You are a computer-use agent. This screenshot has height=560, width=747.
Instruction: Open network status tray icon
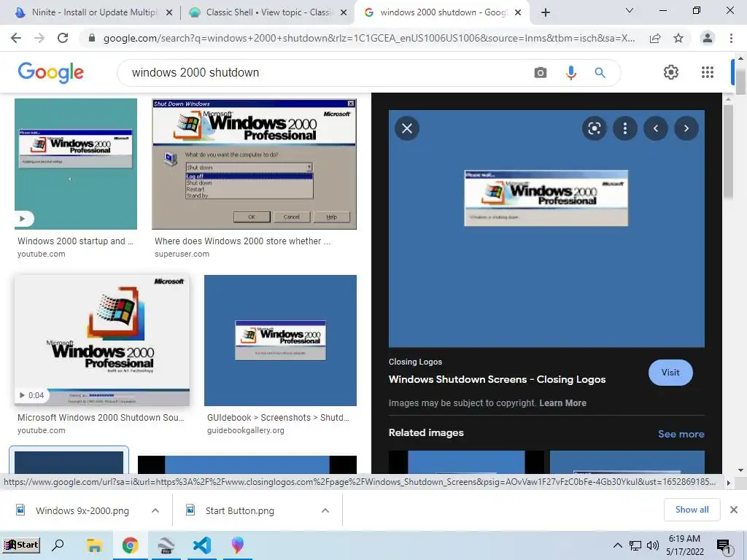pyautogui.click(x=635, y=545)
